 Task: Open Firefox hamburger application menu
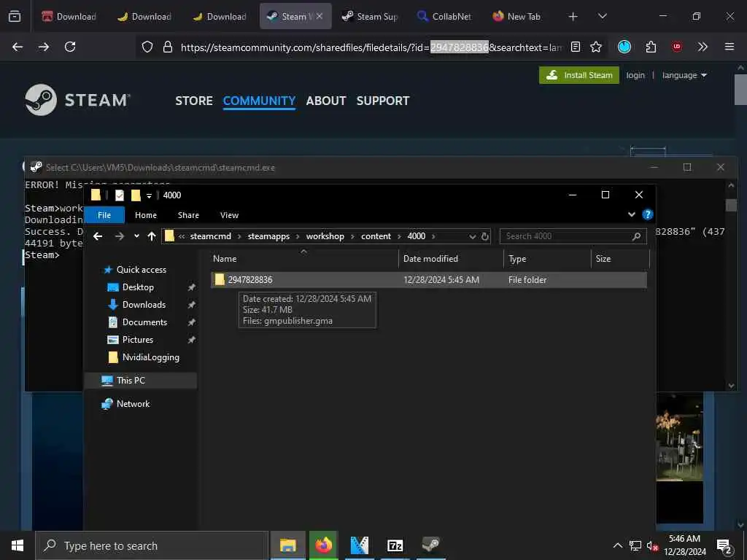[729, 47]
